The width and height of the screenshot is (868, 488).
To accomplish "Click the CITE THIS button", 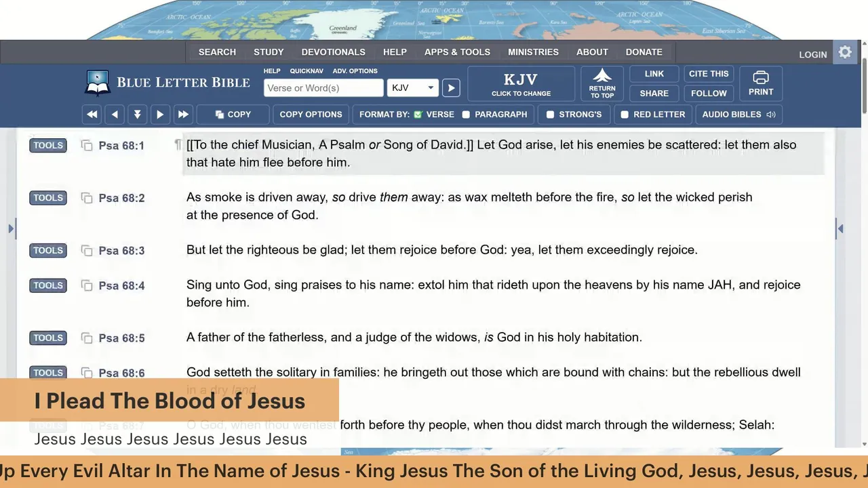I will pyautogui.click(x=709, y=74).
